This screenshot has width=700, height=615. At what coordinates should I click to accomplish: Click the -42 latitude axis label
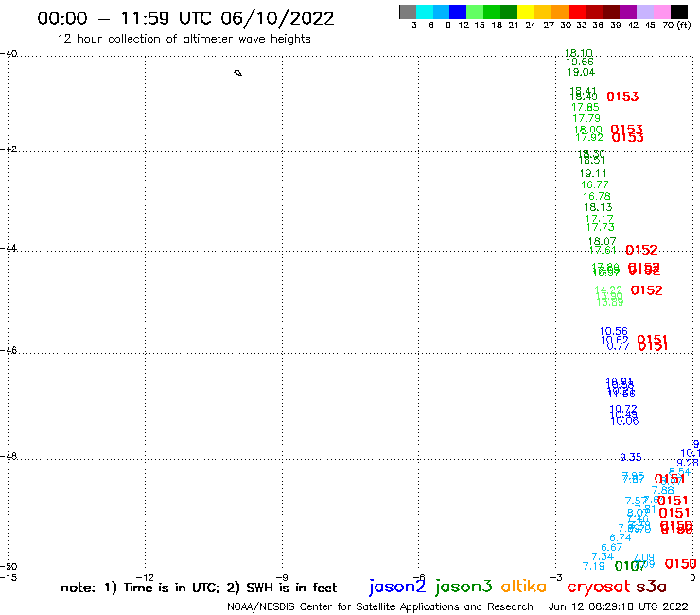9,149
